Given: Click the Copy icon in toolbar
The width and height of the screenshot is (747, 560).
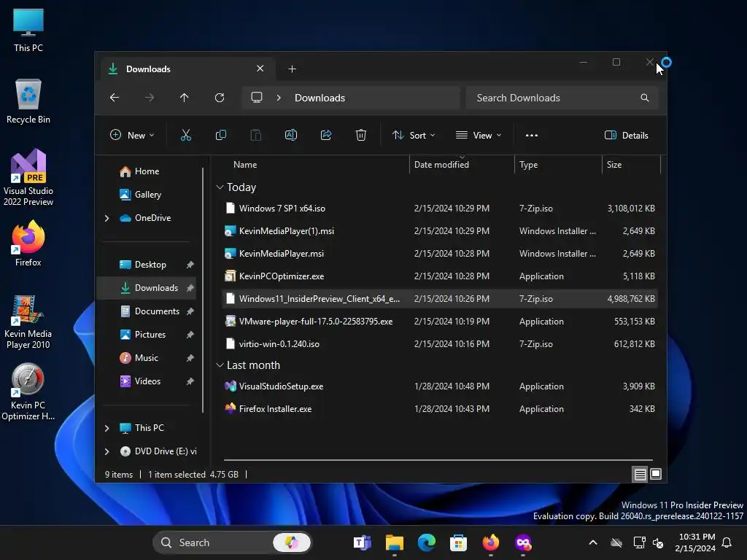Looking at the screenshot, I should click(220, 135).
